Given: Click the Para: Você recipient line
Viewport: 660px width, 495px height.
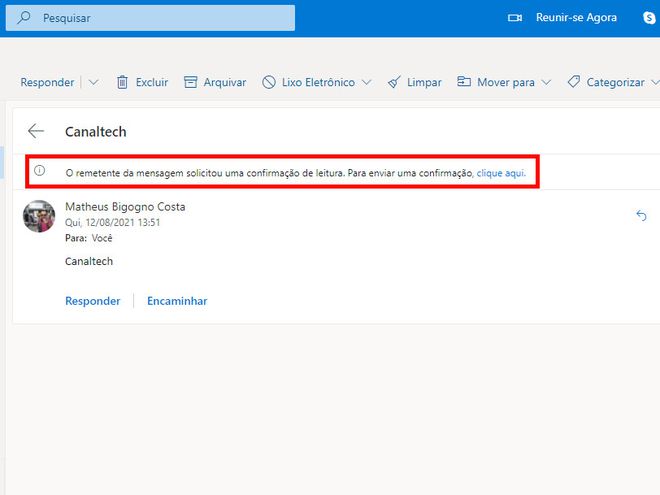Looking at the screenshot, I should coord(89,238).
